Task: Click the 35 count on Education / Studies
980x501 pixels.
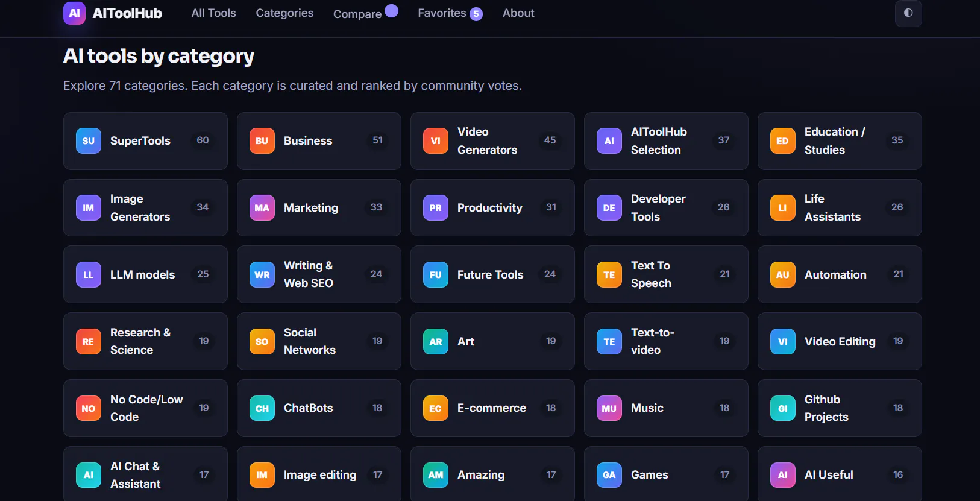Action: tap(897, 140)
